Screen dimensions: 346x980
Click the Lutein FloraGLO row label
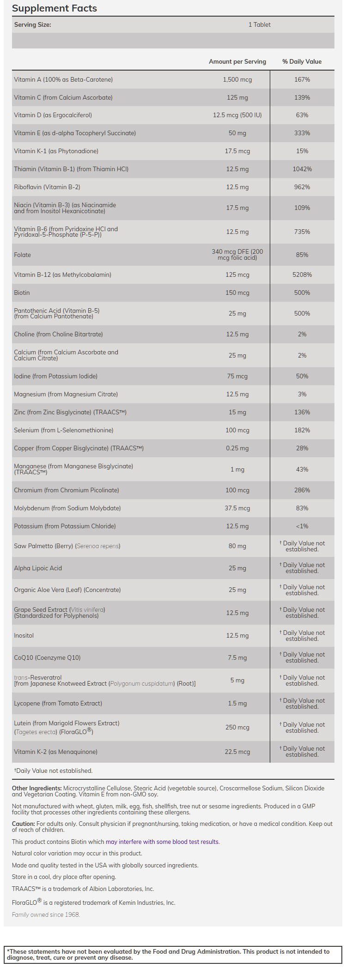point(67,728)
